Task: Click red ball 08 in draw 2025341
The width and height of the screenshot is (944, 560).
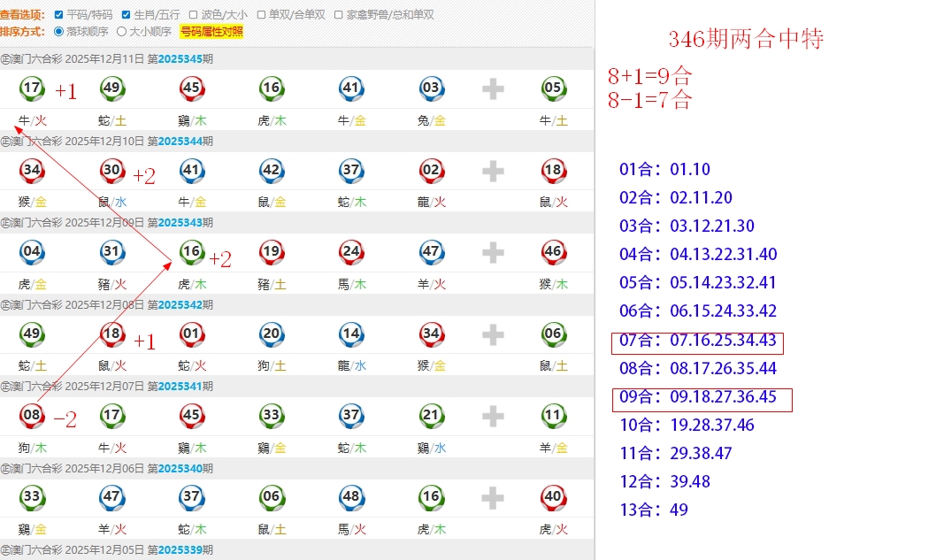Action: pyautogui.click(x=32, y=415)
